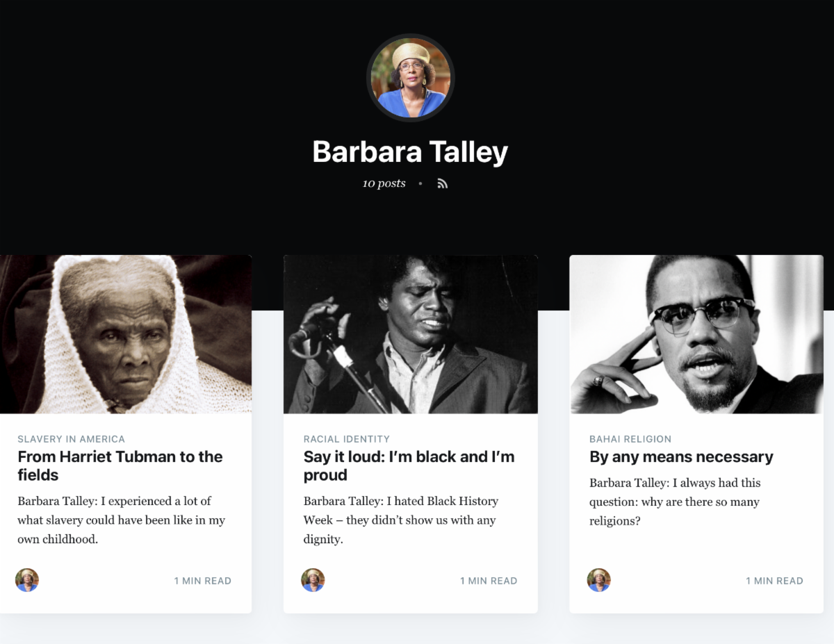Click excerpt asking why so many religions

click(x=675, y=502)
